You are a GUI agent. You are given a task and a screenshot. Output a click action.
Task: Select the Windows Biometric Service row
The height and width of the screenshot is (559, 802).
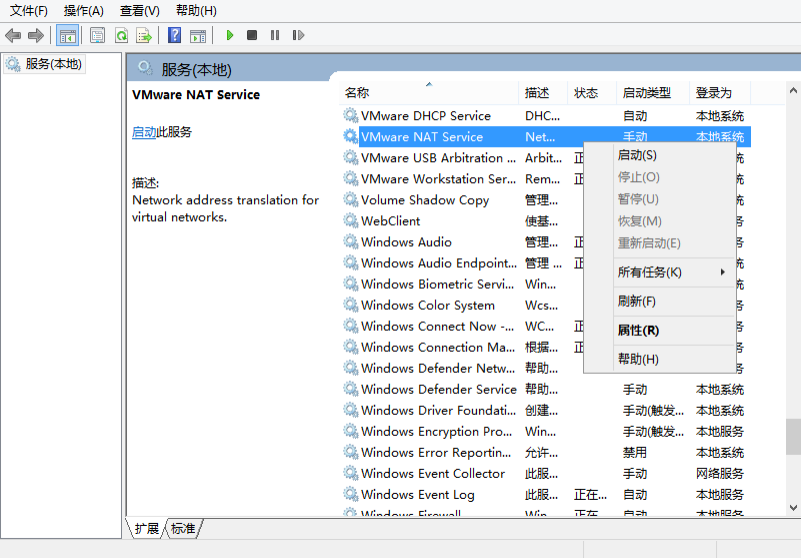point(437,284)
